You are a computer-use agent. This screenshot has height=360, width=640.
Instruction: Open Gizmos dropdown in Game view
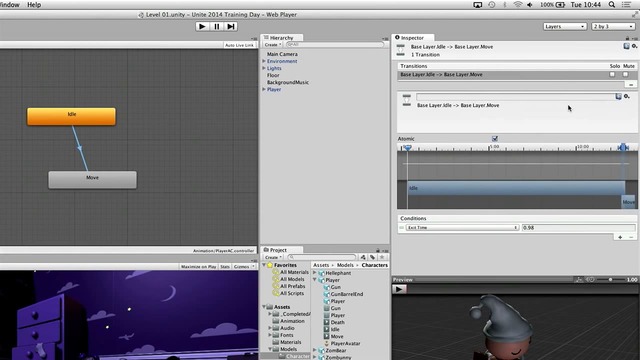coord(243,267)
